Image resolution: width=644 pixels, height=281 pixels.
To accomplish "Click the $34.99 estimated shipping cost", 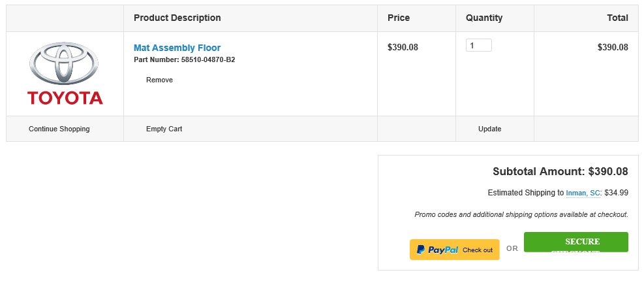I will coord(616,193).
